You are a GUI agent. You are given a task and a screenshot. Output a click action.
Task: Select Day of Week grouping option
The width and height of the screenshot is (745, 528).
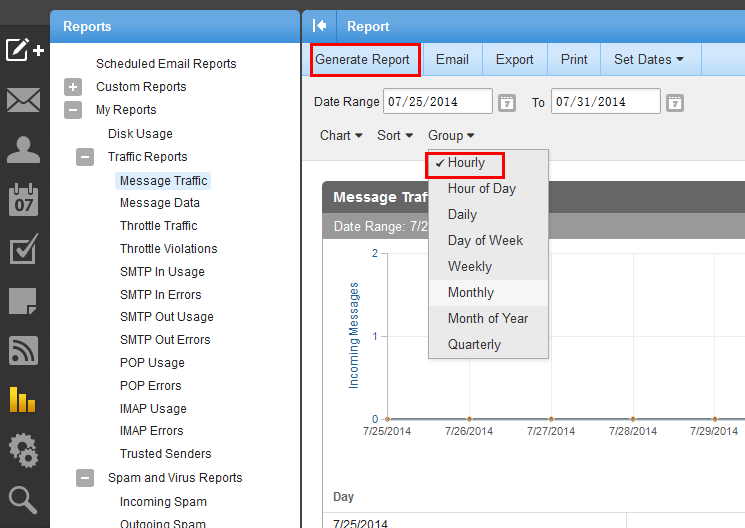point(485,241)
